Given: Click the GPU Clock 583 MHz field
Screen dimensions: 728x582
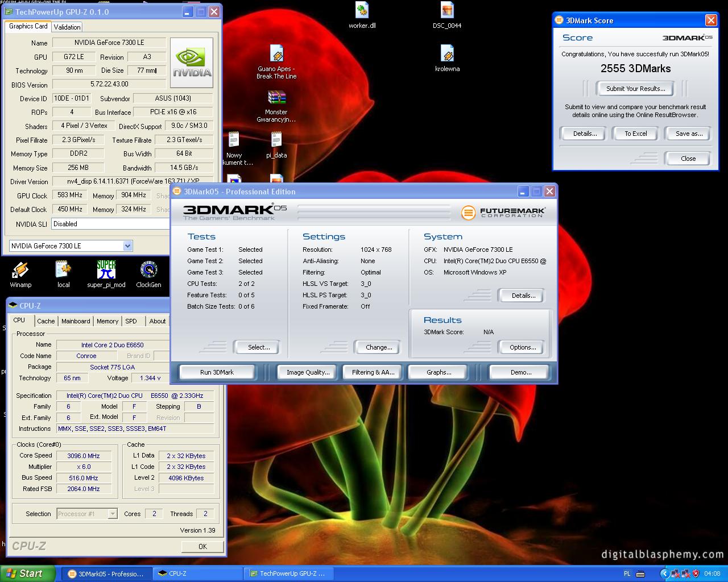Looking at the screenshot, I should [70, 195].
